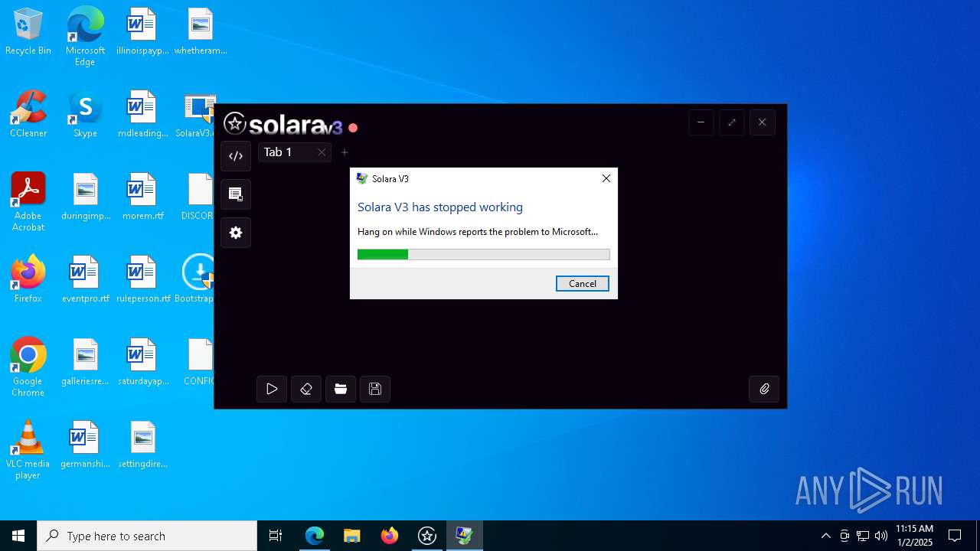The image size is (980, 551).
Task: Open Task View on taskbar
Action: [276, 536]
